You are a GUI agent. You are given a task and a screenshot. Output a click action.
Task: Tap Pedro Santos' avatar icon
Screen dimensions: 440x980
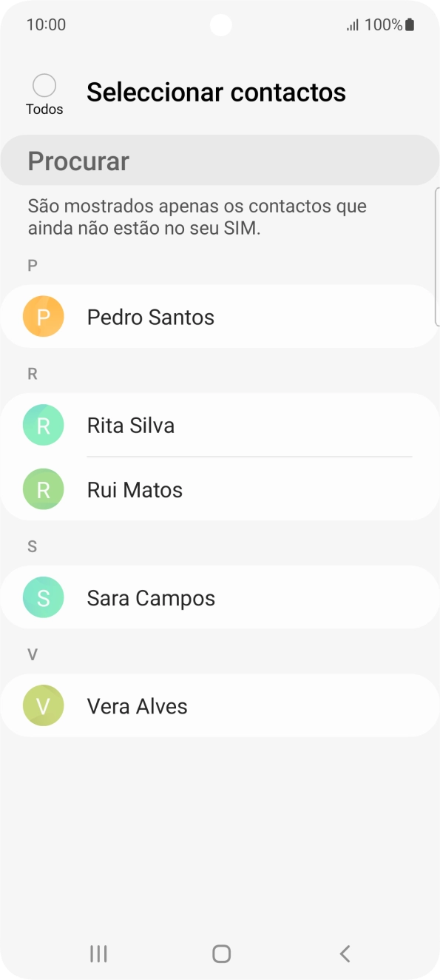tap(43, 316)
